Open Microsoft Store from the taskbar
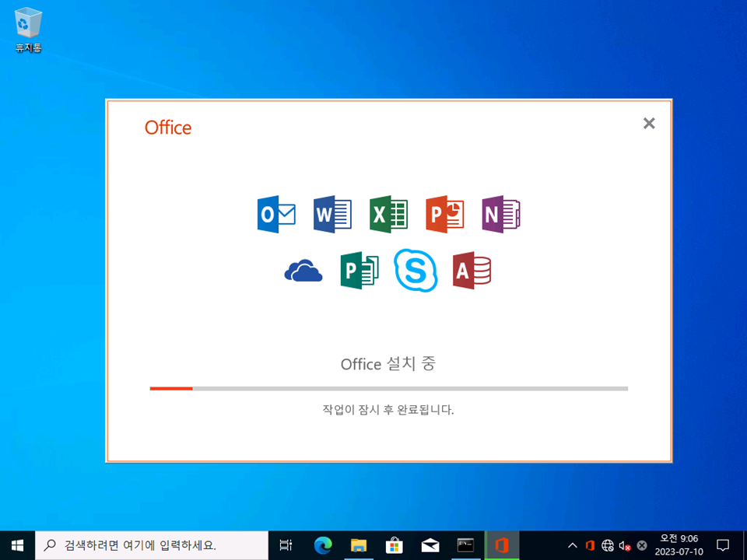This screenshot has width=747, height=560. [395, 545]
